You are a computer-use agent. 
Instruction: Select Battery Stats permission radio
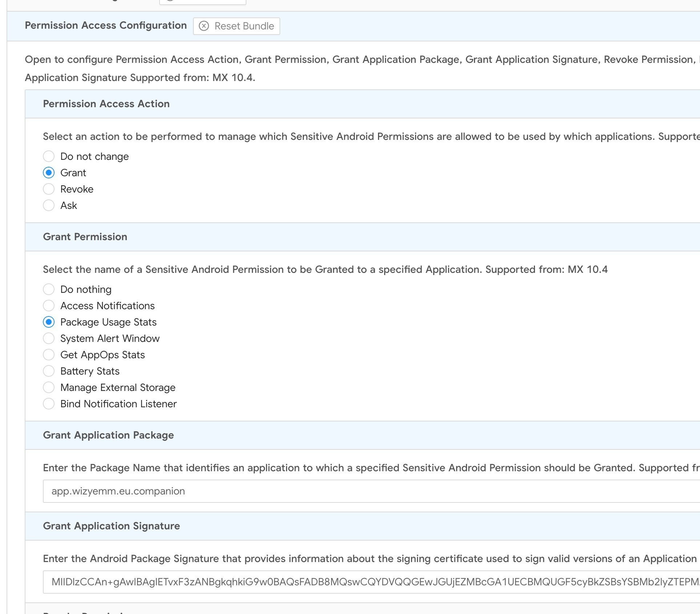(49, 371)
